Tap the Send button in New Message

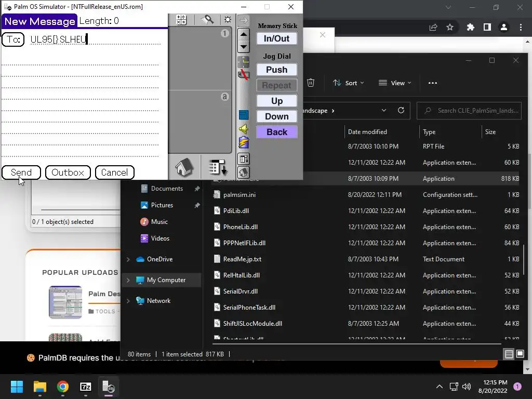(x=21, y=172)
